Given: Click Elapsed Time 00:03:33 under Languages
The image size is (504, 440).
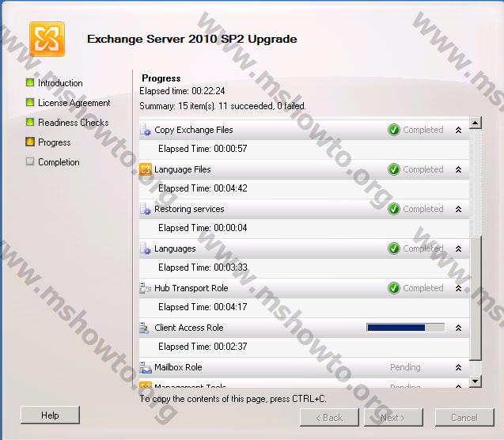Looking at the screenshot, I should pos(203,267).
